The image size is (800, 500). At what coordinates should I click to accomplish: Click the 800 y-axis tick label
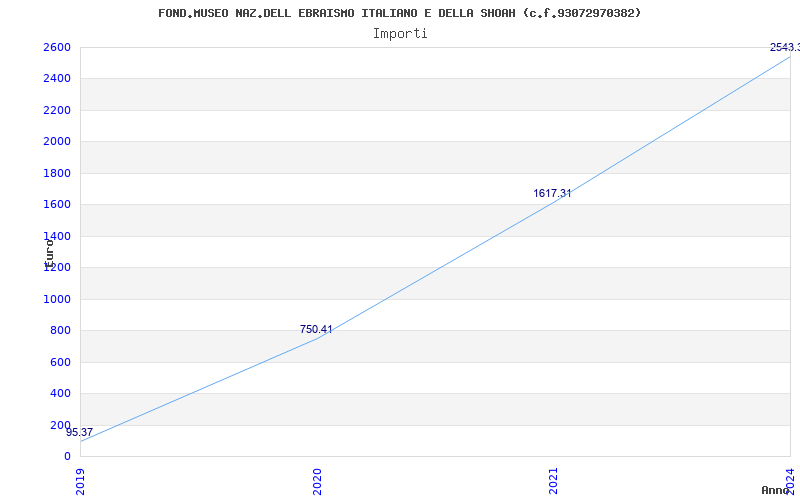coord(60,331)
